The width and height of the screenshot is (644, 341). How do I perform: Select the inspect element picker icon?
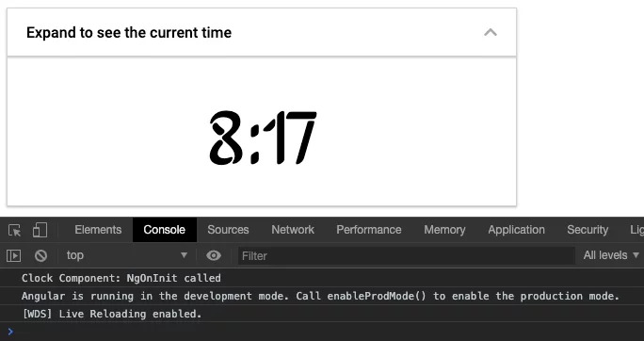[x=14, y=230]
